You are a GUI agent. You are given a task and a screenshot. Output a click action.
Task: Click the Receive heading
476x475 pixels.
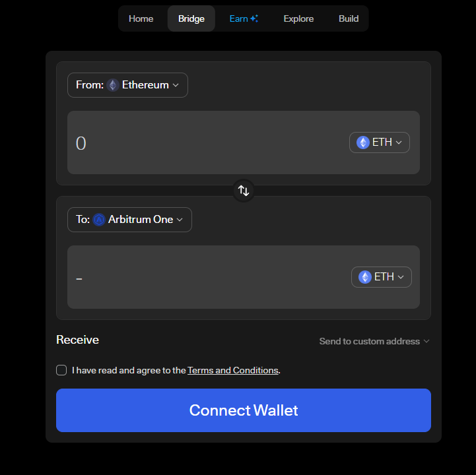77,340
